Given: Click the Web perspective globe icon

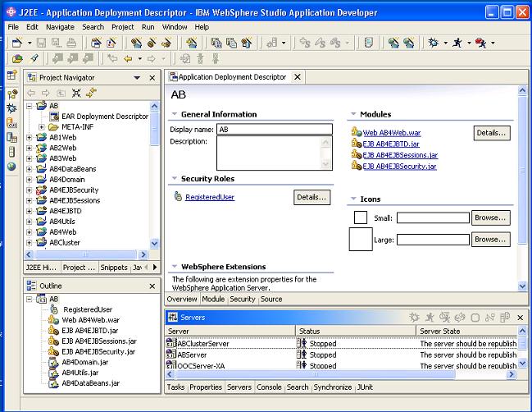Looking at the screenshot, I should pyautogui.click(x=11, y=167).
